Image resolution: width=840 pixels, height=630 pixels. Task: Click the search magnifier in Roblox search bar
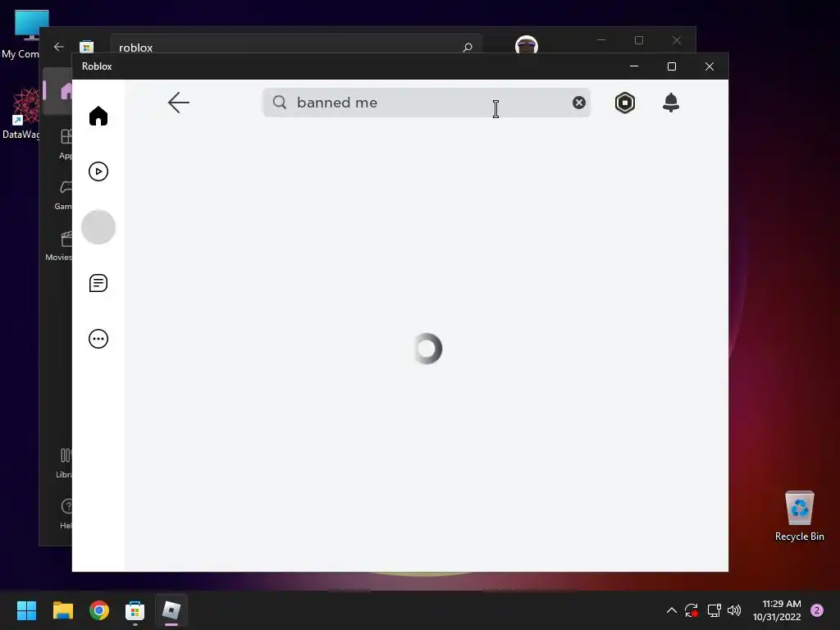tap(279, 102)
